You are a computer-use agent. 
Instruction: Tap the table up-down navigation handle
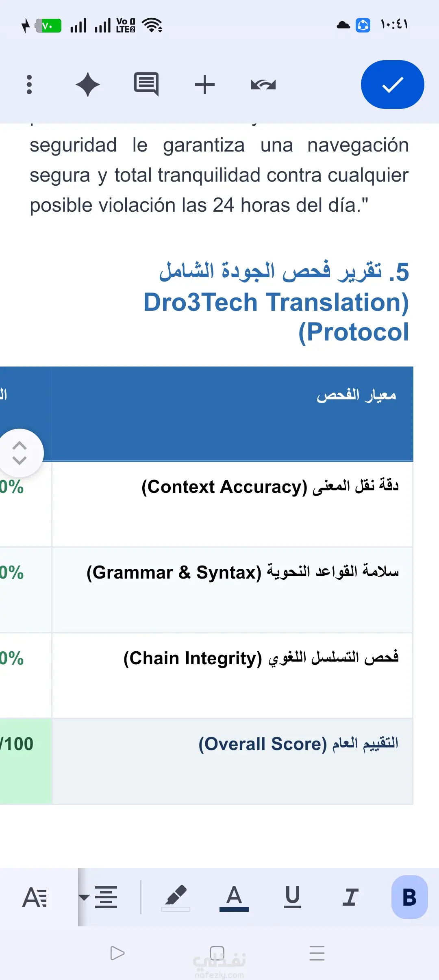[20, 453]
